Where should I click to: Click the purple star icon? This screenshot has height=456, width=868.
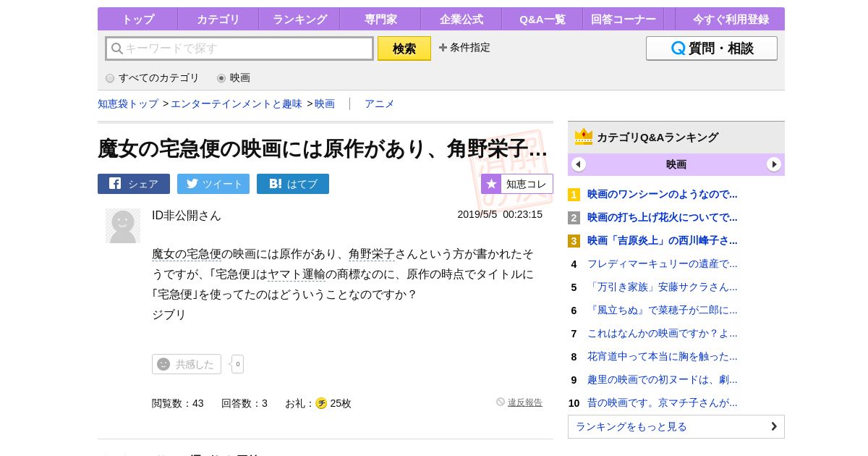[x=491, y=184]
